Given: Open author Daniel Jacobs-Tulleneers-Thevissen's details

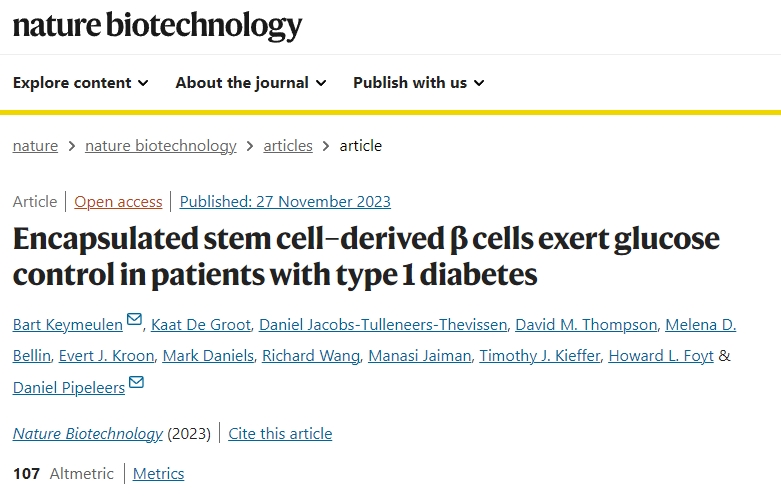Looking at the screenshot, I should pyautogui.click(x=382, y=324).
